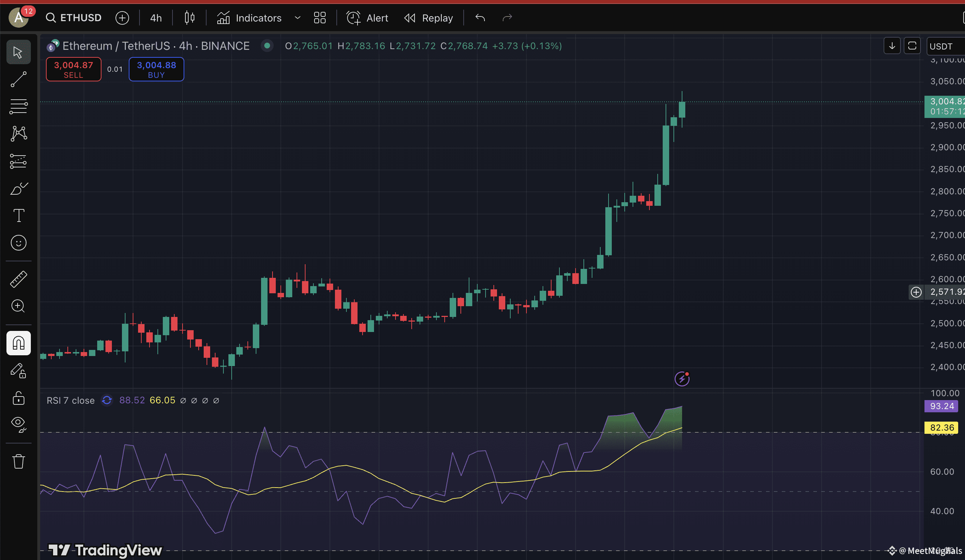
Task: Open indicator templates grid
Action: click(x=320, y=18)
